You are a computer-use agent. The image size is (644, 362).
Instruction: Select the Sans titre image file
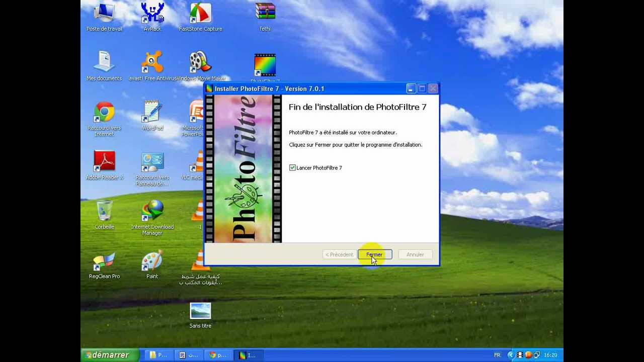coord(200,315)
